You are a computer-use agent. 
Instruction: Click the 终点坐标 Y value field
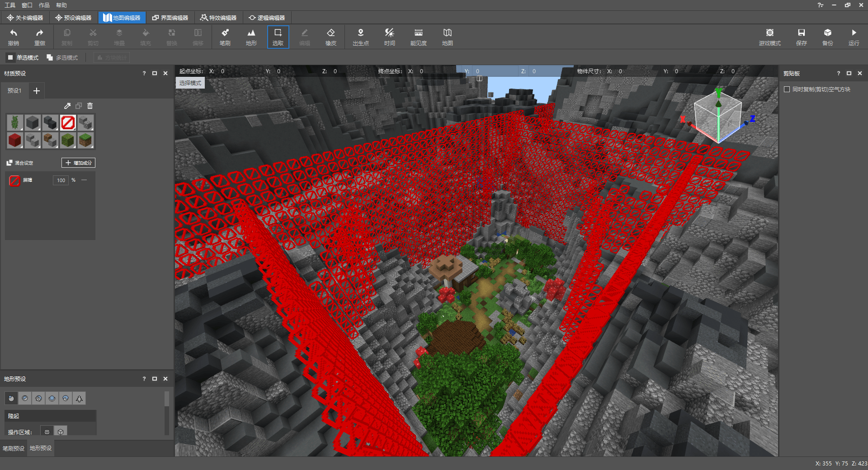coord(495,71)
